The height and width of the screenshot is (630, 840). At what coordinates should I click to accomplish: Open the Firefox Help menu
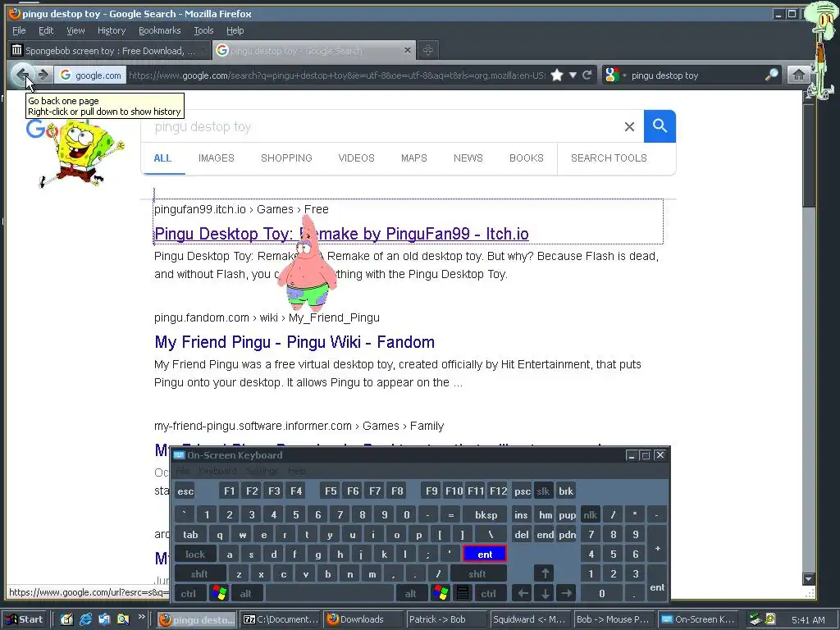pyautogui.click(x=235, y=30)
